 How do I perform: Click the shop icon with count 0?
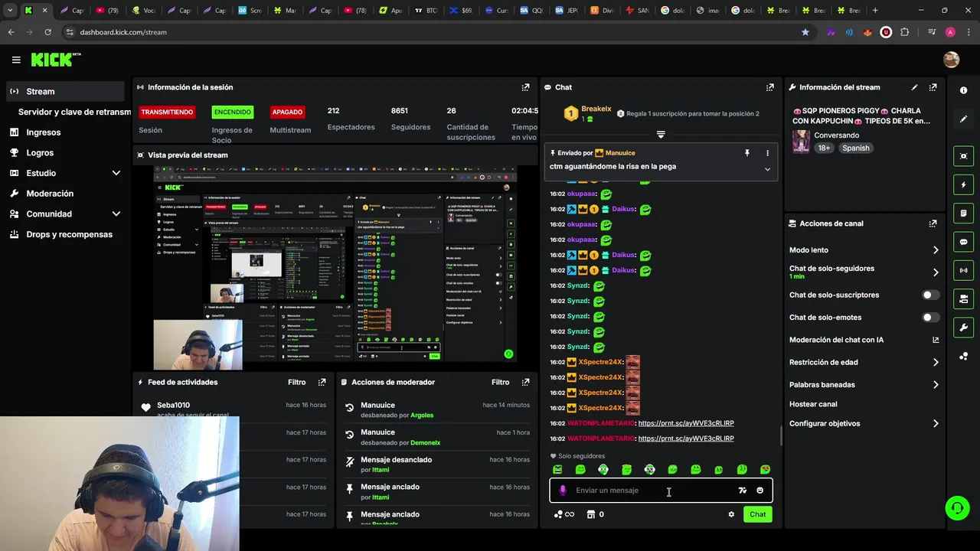point(595,514)
